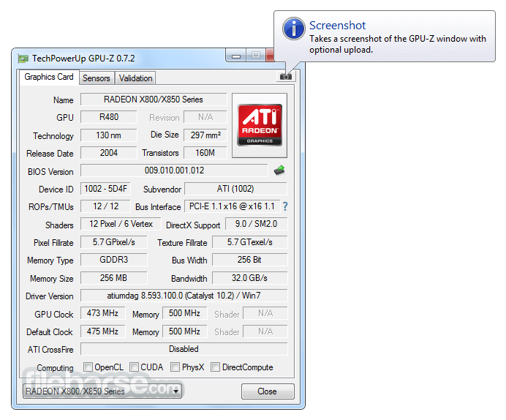Click the Transistors value 160M
506x420 pixels.
[205, 153]
